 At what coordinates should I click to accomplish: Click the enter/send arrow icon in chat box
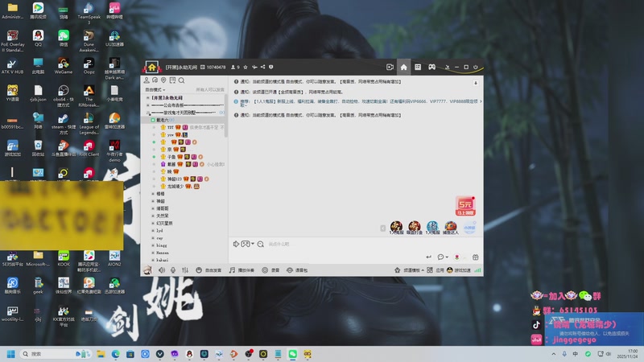pos(428,257)
